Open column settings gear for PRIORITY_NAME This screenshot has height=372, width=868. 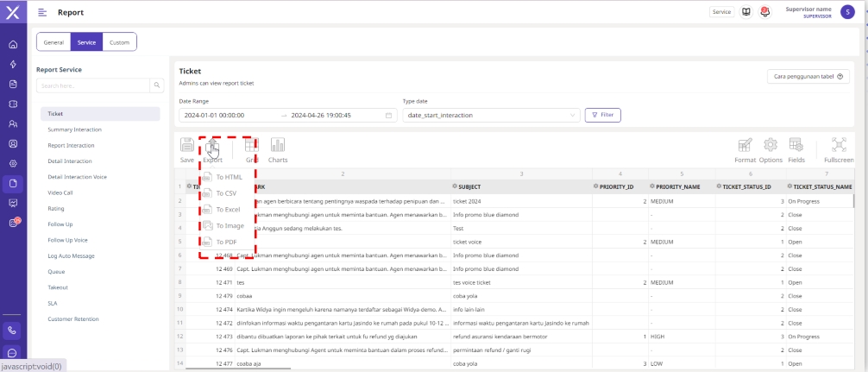[x=652, y=186]
